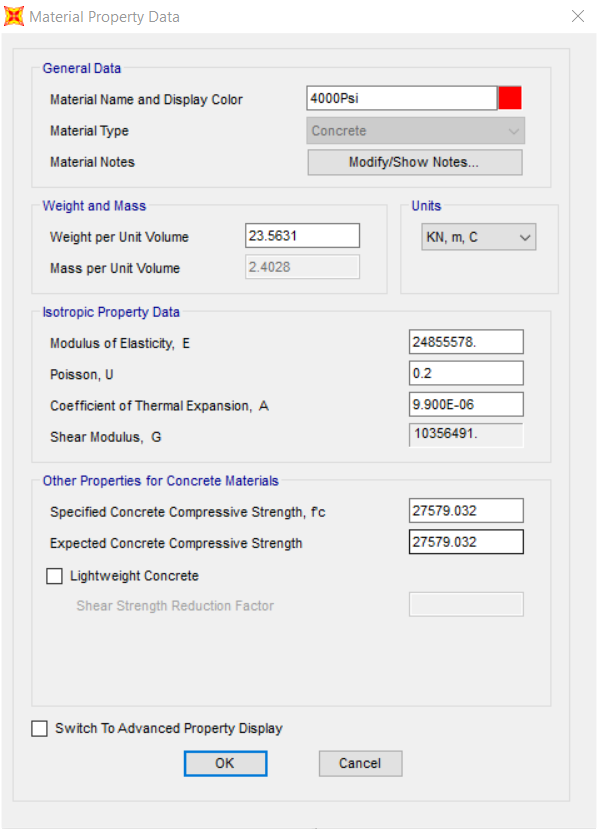Viewport: 598px width, 830px height.
Task: Click the Mass per Unit Volume box
Action: (302, 267)
